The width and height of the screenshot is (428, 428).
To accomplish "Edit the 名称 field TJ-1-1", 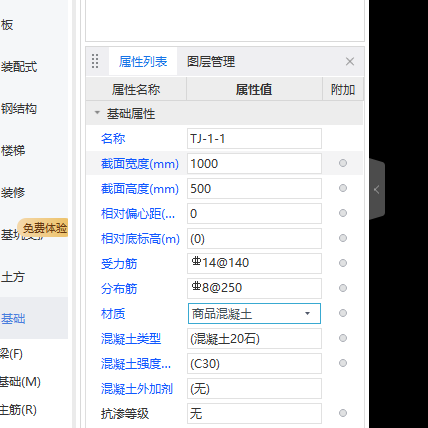I will [254, 138].
